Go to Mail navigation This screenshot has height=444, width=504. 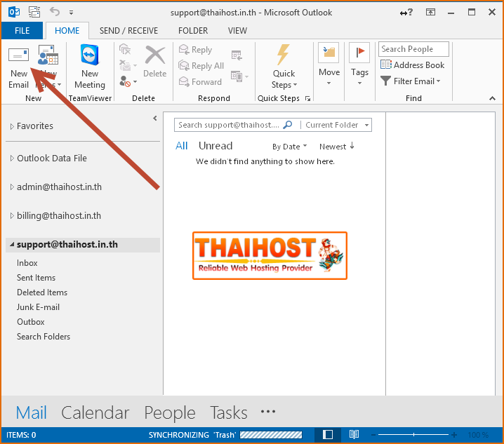point(31,412)
